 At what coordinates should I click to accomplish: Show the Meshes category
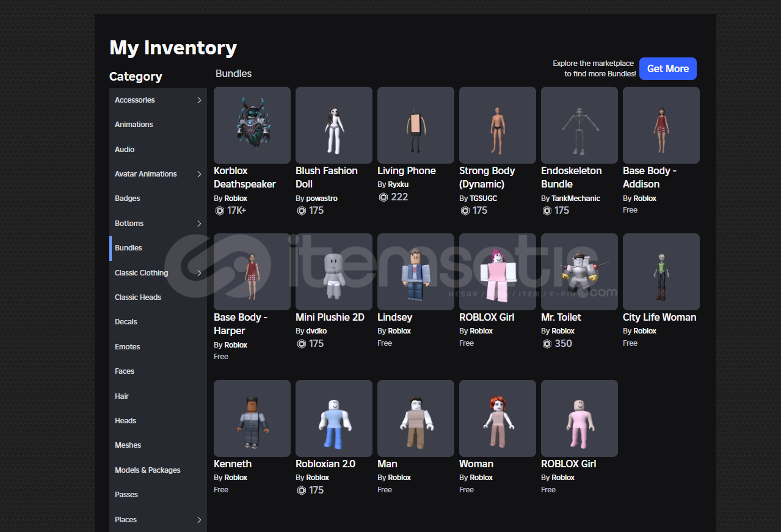pos(158,445)
